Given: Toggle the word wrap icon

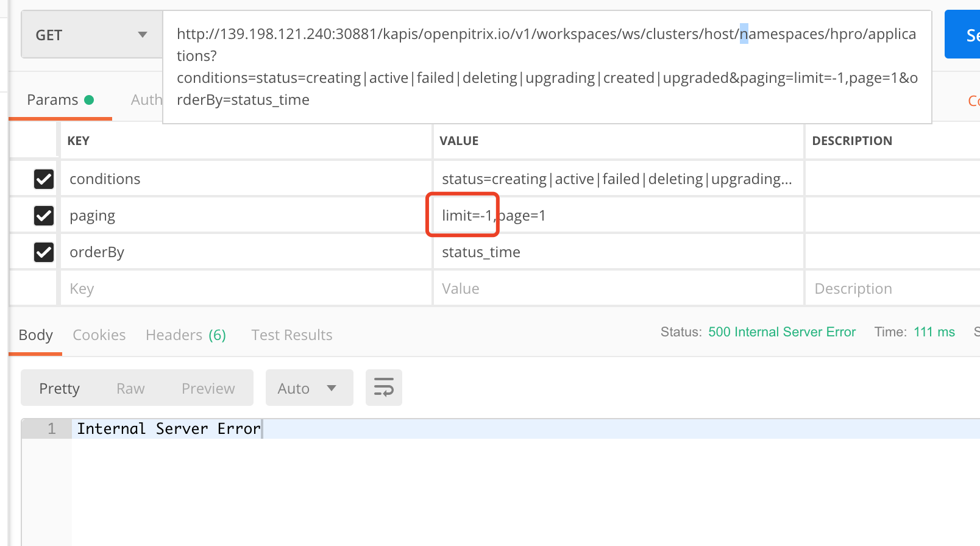Looking at the screenshot, I should (x=384, y=388).
